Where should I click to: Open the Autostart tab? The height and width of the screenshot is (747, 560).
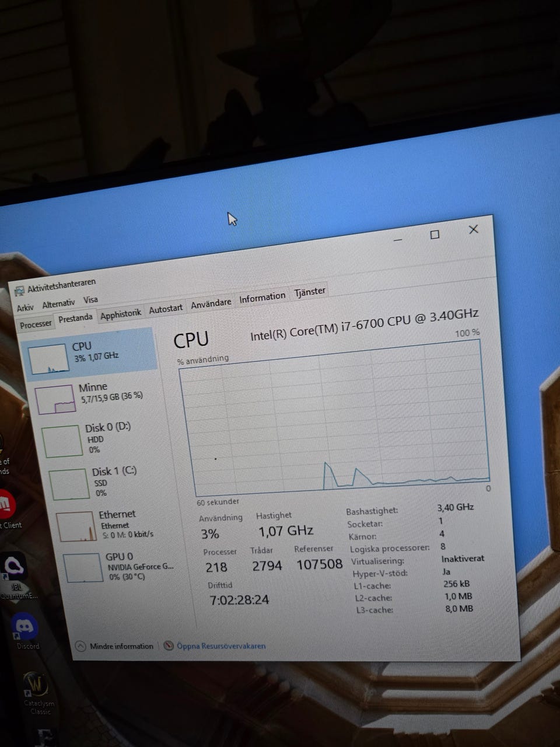pyautogui.click(x=166, y=309)
